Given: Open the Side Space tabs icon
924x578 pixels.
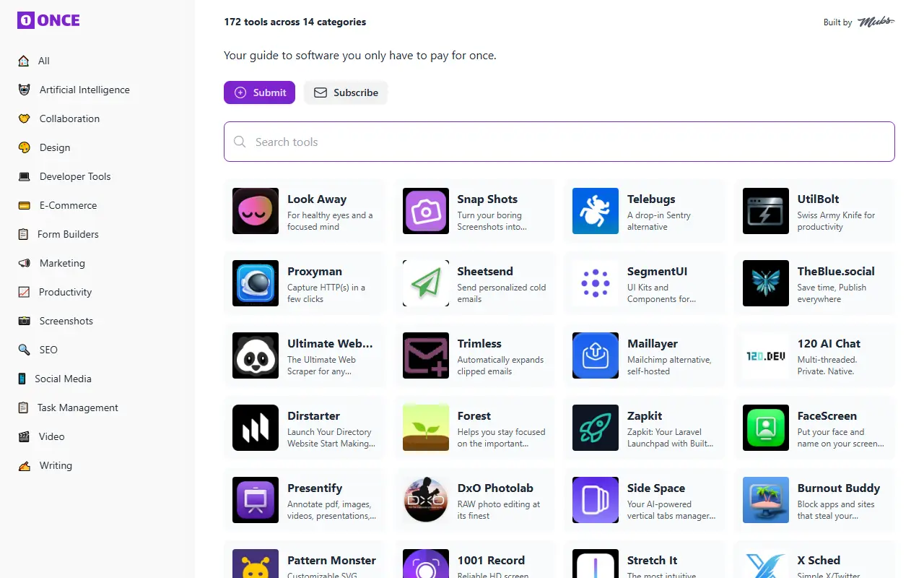Looking at the screenshot, I should pos(596,500).
